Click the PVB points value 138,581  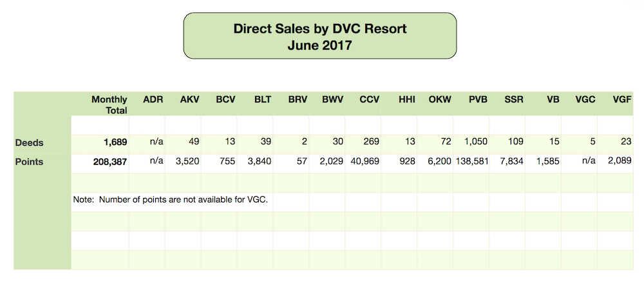(x=472, y=161)
